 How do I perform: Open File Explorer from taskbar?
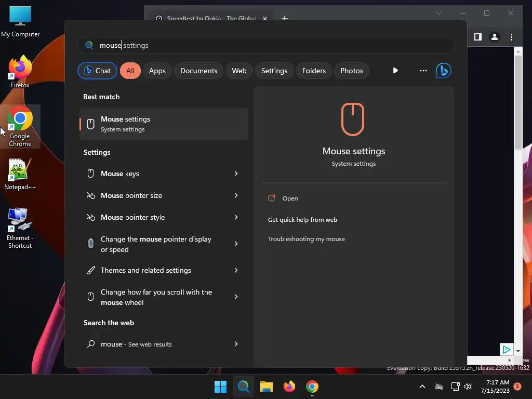pos(267,387)
